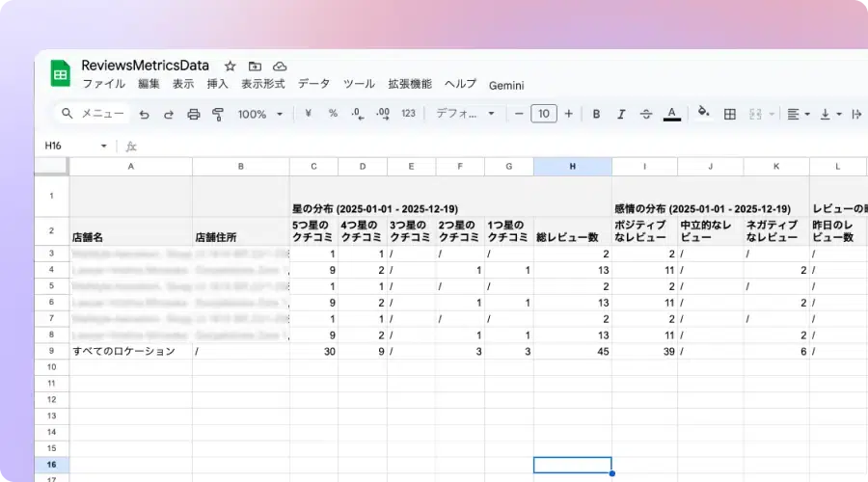868x482 pixels.
Task: Toggle bold formatting
Action: pyautogui.click(x=596, y=114)
